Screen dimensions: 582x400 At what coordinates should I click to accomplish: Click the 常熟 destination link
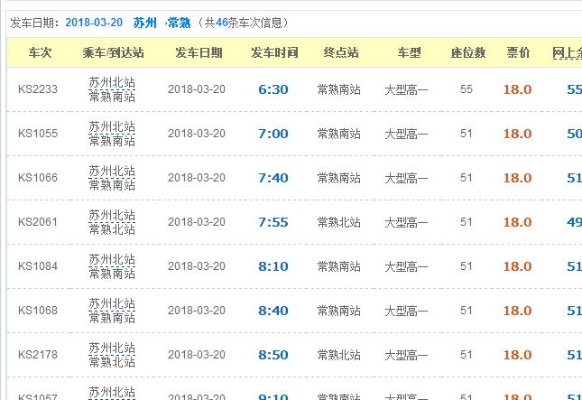tap(179, 23)
